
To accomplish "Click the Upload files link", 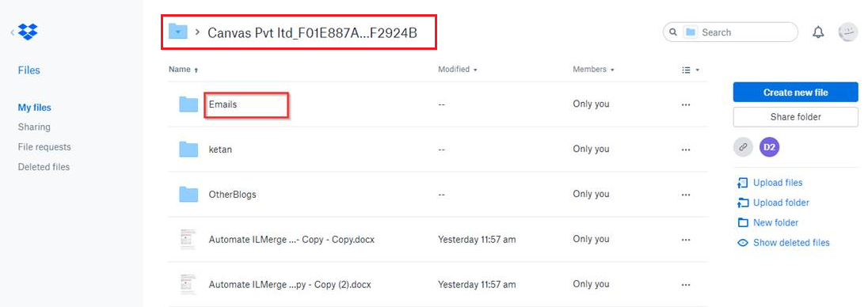I will click(770, 183).
